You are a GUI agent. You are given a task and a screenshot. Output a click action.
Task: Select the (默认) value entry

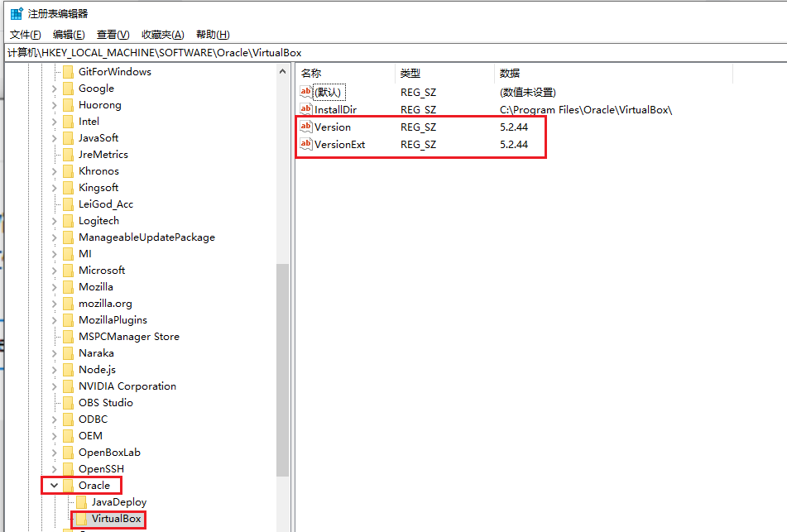(x=329, y=93)
